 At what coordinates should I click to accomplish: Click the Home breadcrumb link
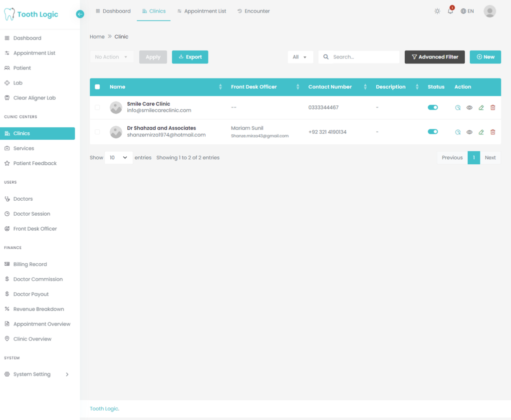[x=97, y=36]
